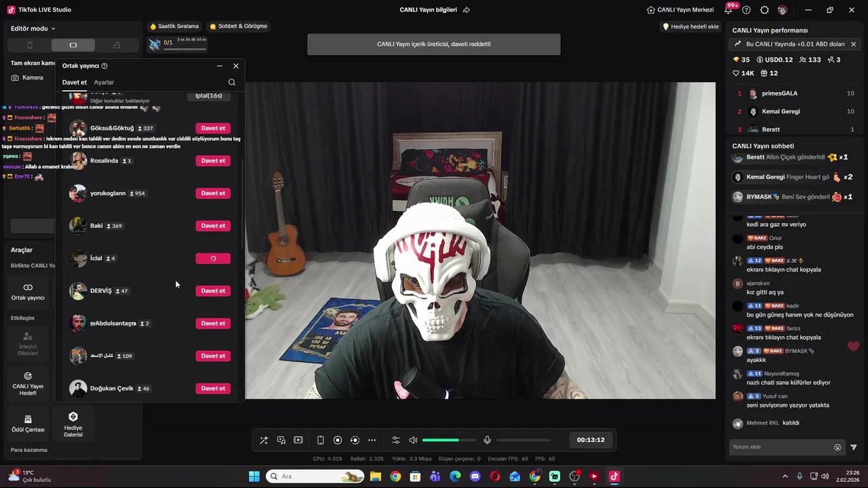
Task: Dismiss the earnings notification banner
Action: pos(853,44)
